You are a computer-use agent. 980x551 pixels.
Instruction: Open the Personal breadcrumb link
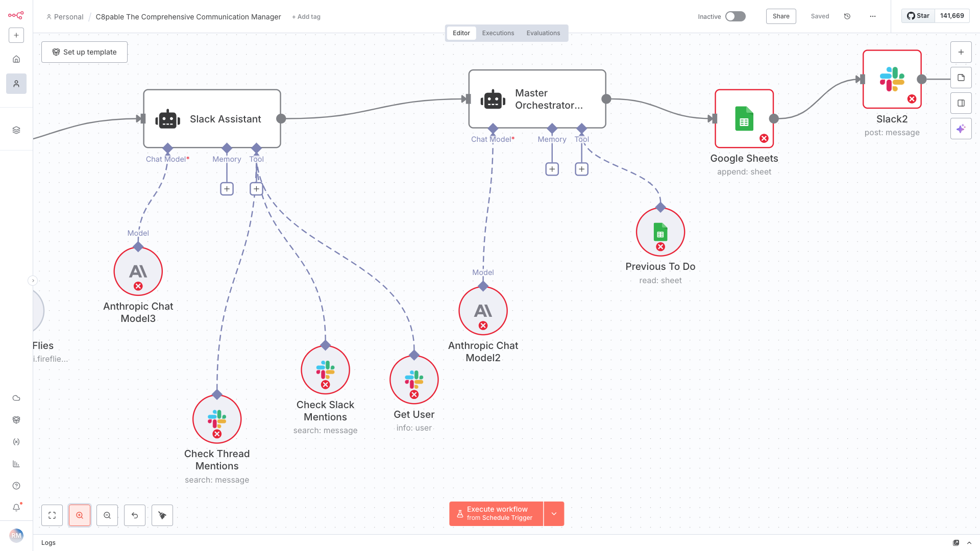(65, 17)
